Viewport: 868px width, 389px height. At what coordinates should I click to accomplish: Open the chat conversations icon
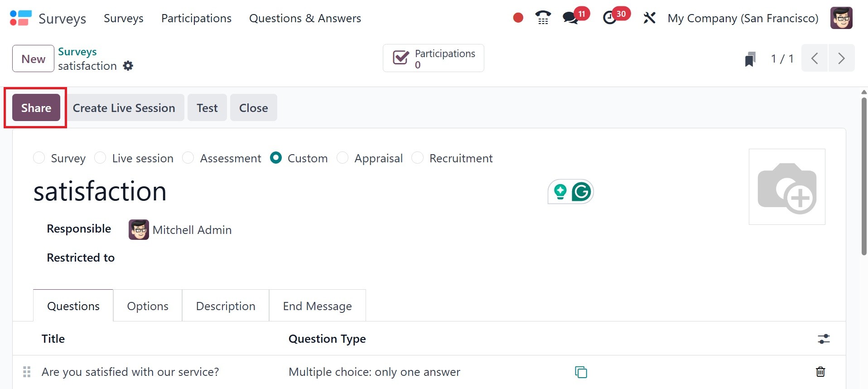[x=570, y=18]
